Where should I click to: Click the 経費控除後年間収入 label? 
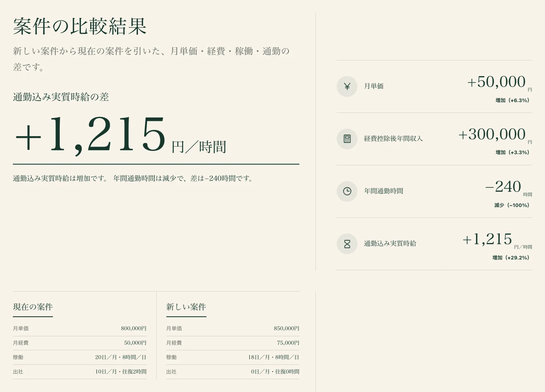point(393,139)
